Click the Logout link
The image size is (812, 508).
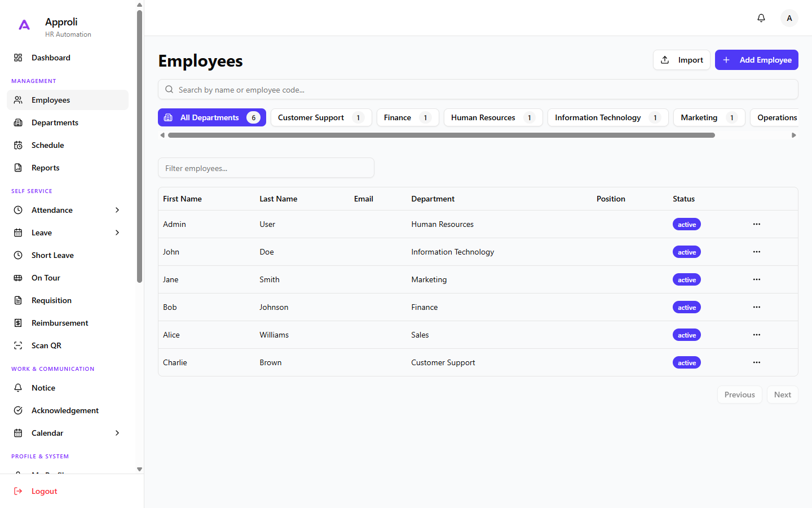45,491
